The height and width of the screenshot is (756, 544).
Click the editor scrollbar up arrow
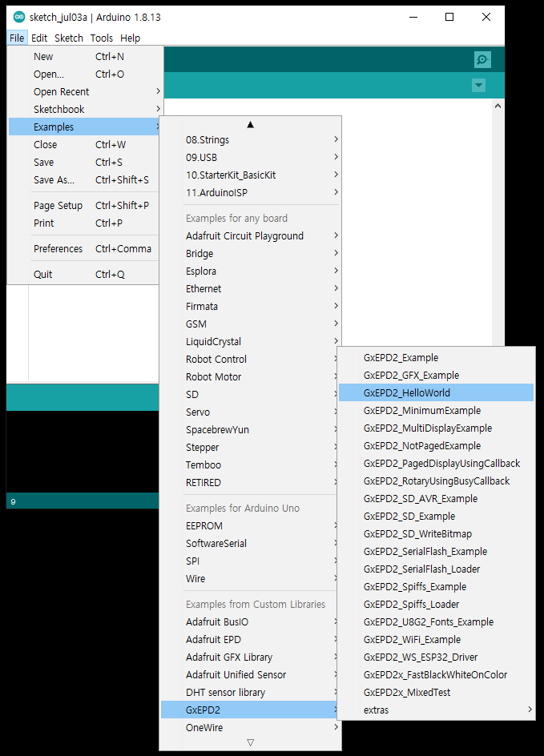pyautogui.click(x=498, y=106)
